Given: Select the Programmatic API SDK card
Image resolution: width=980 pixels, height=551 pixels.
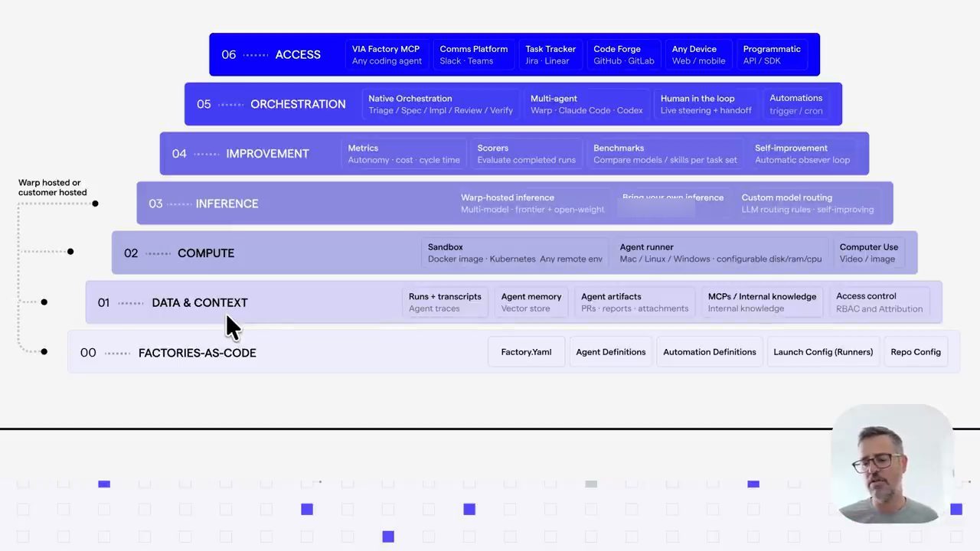Looking at the screenshot, I should click(773, 54).
